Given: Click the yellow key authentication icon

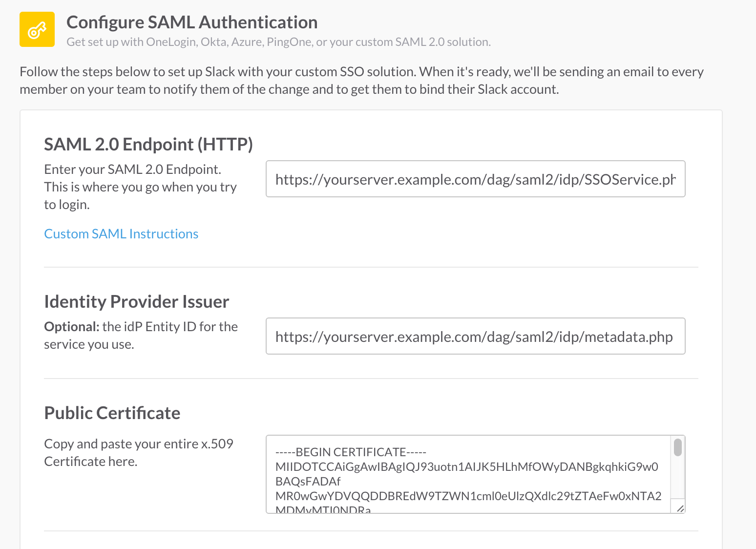Looking at the screenshot, I should [37, 29].
